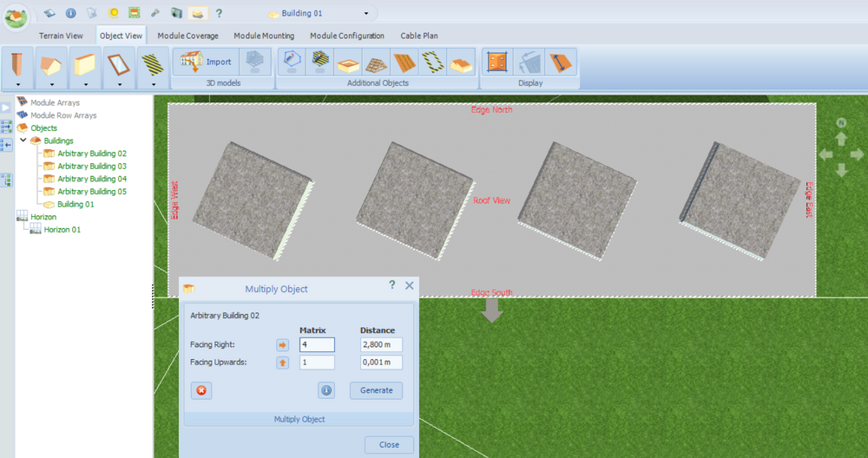
Task: Open the info icon in Multiply Object dialog
Action: (x=326, y=390)
